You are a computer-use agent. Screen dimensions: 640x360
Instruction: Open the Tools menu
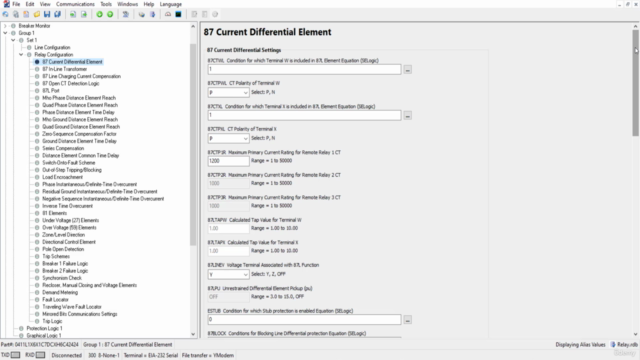click(106, 4)
